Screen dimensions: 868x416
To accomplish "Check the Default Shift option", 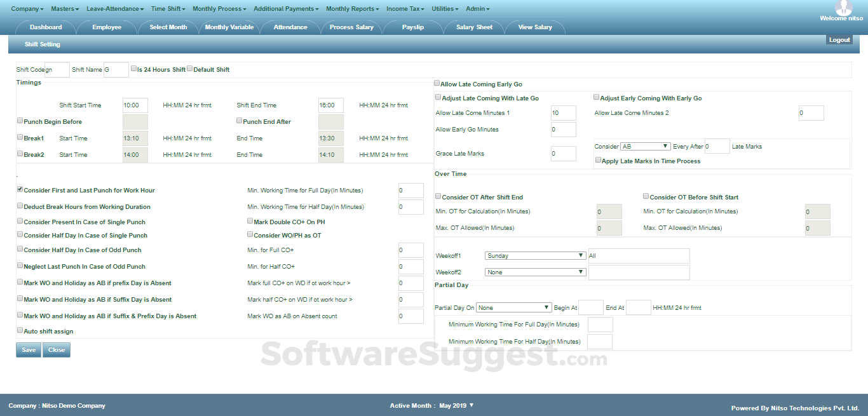I will click(x=189, y=67).
